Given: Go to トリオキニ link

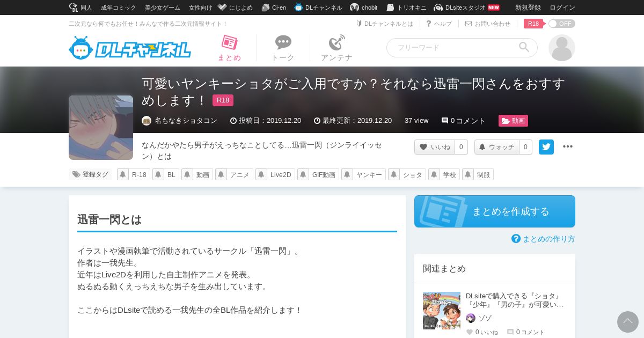Looking at the screenshot, I should click(406, 8).
